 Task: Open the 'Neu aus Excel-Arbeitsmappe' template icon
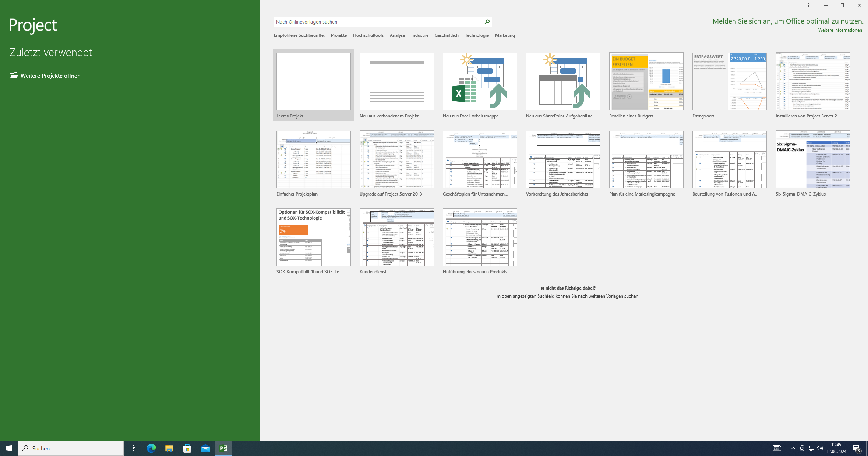click(x=480, y=81)
